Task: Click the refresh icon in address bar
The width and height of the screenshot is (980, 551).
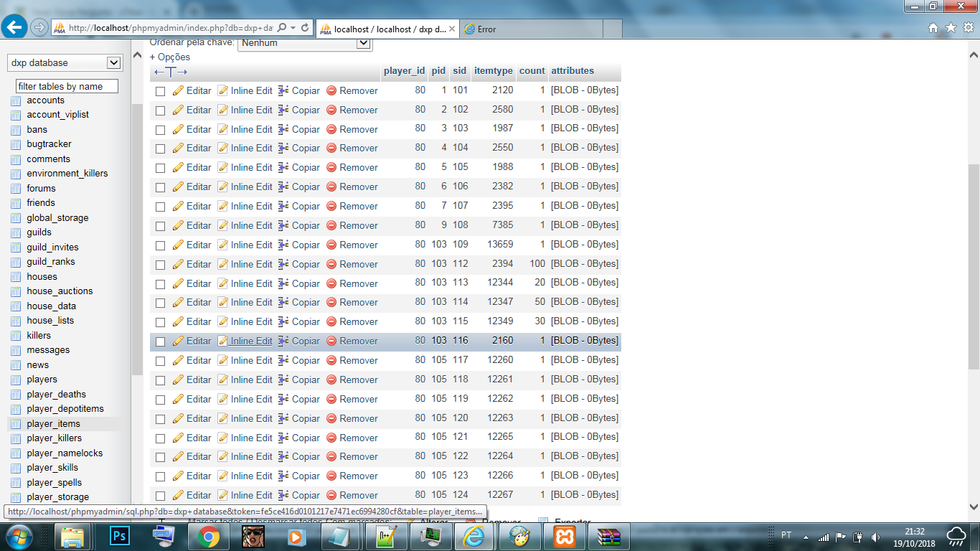Action: coord(305,28)
